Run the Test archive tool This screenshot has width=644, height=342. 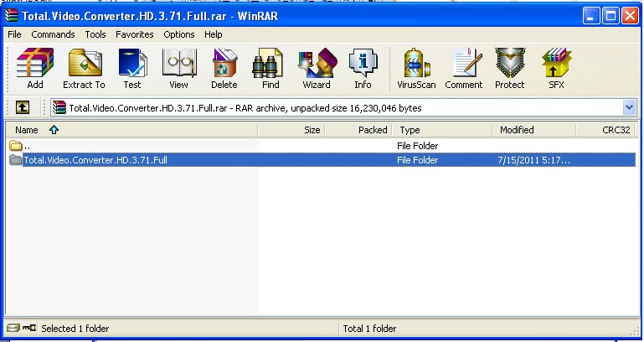132,68
